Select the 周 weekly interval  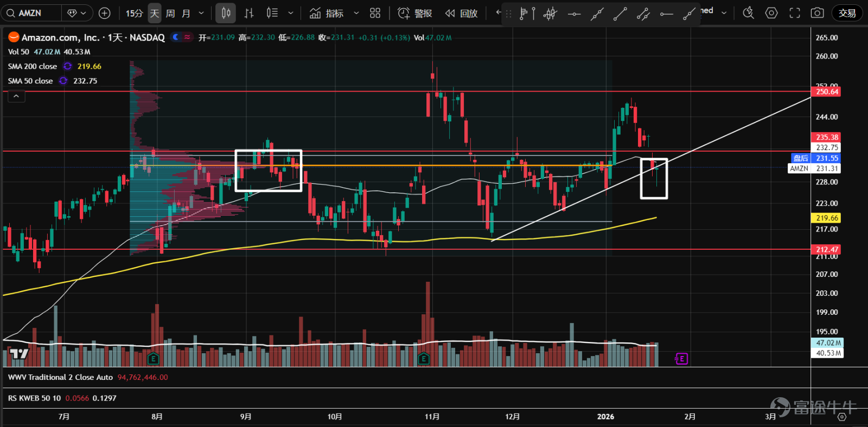click(170, 13)
